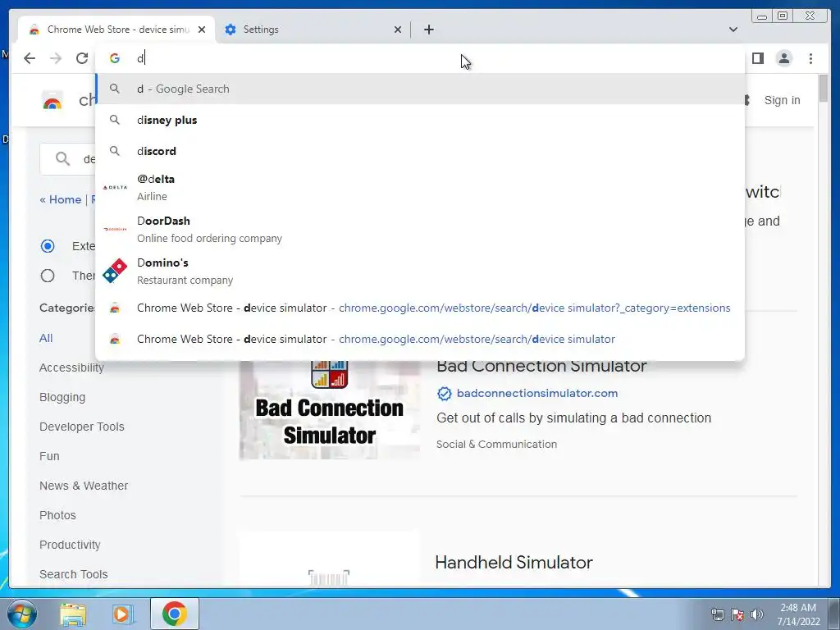
Task: Select the DoorDash suggestion
Action: tap(420, 230)
